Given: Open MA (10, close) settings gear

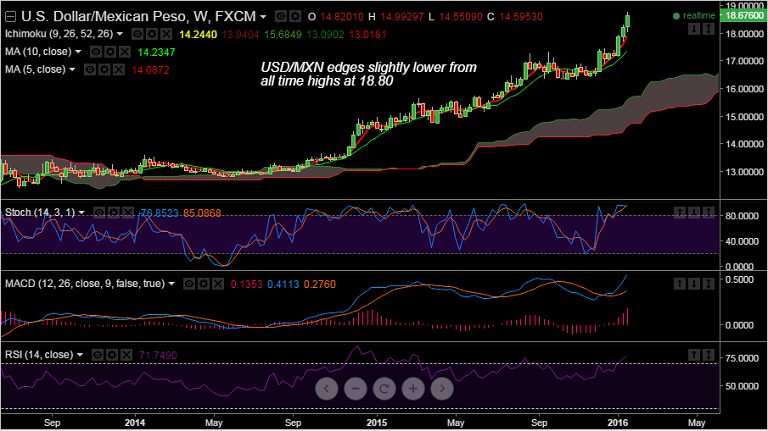Looking at the screenshot, I should click(110, 52).
